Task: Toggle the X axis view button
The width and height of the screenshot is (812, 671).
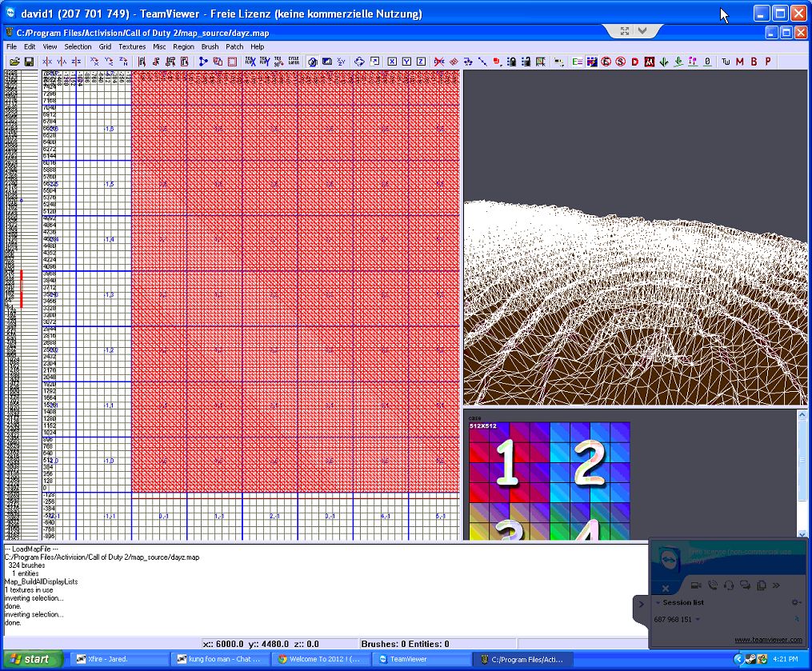Action: tap(392, 62)
